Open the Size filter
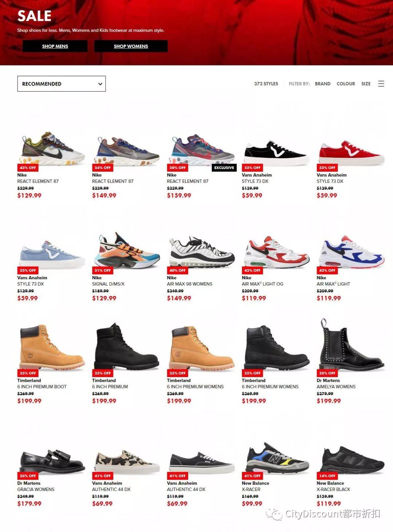The height and width of the screenshot is (532, 393). [x=366, y=84]
